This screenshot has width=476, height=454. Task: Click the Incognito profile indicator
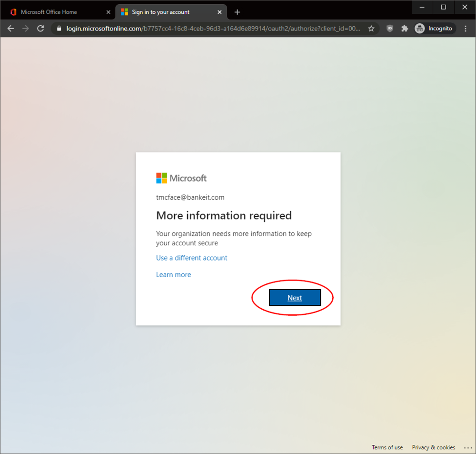[435, 29]
